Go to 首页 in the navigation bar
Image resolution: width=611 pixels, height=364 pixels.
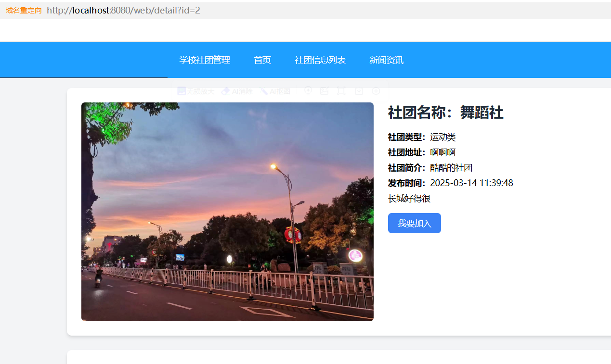click(262, 60)
